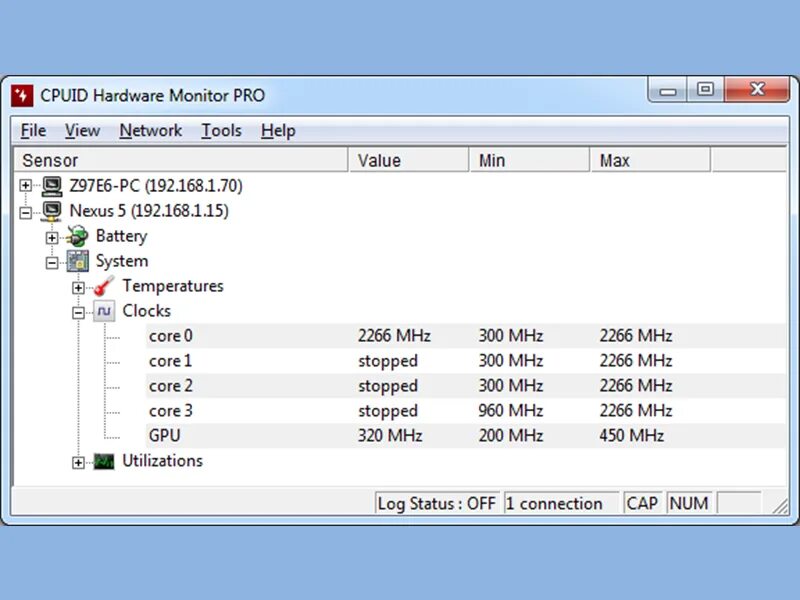
Task: Expand the Battery node
Action: (52, 237)
